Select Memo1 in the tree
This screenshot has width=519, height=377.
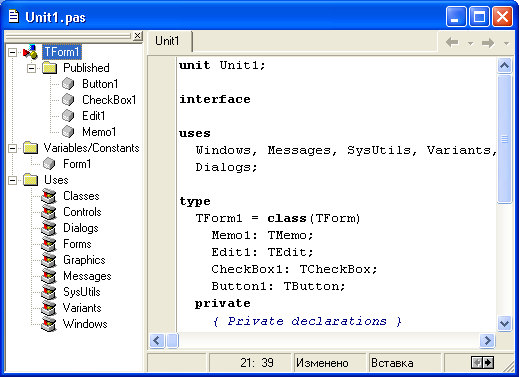tap(99, 132)
